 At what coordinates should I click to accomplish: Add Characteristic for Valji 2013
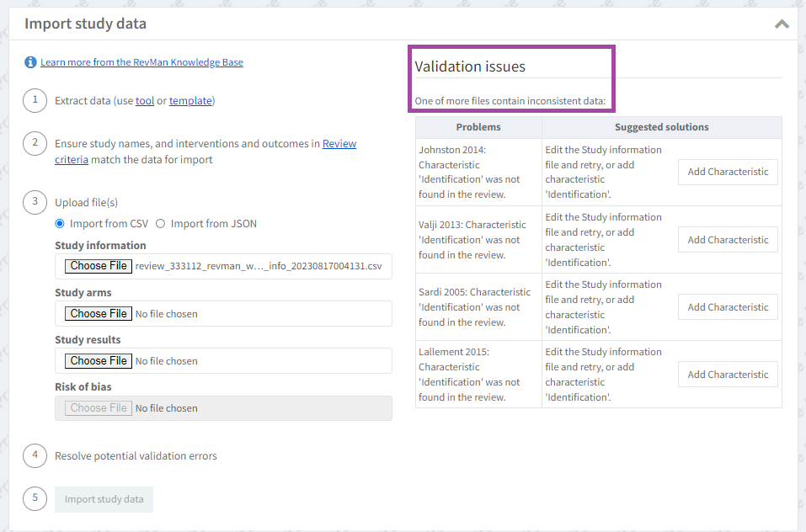point(728,240)
